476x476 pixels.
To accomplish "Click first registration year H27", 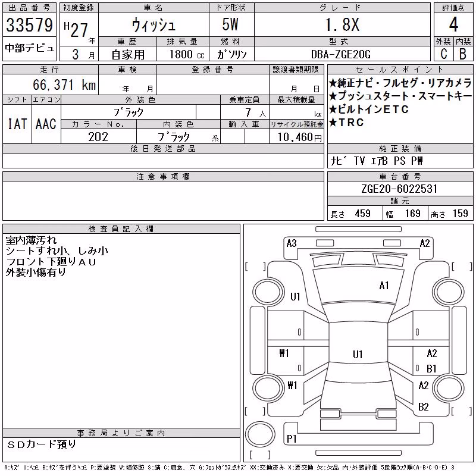I will pyautogui.click(x=76, y=30).
